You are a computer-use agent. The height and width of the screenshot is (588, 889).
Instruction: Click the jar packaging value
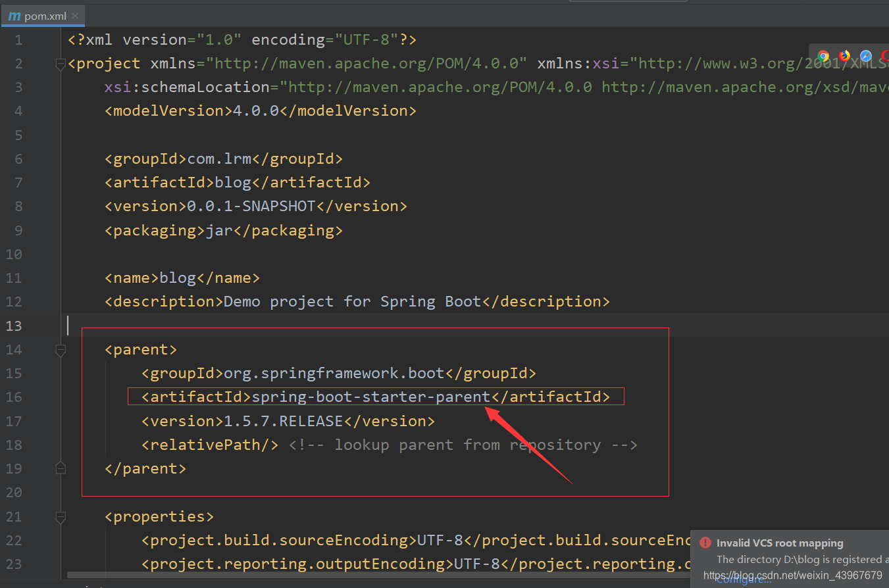[219, 230]
